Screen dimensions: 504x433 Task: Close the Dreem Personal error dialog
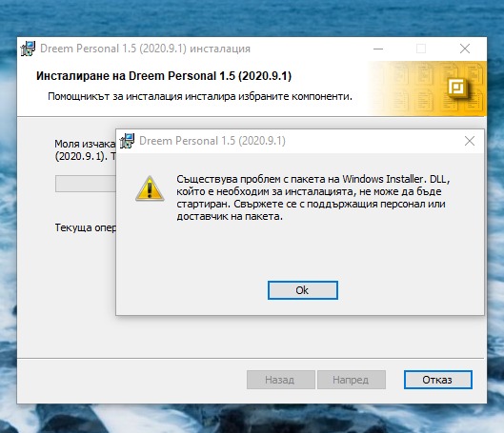pyautogui.click(x=470, y=141)
